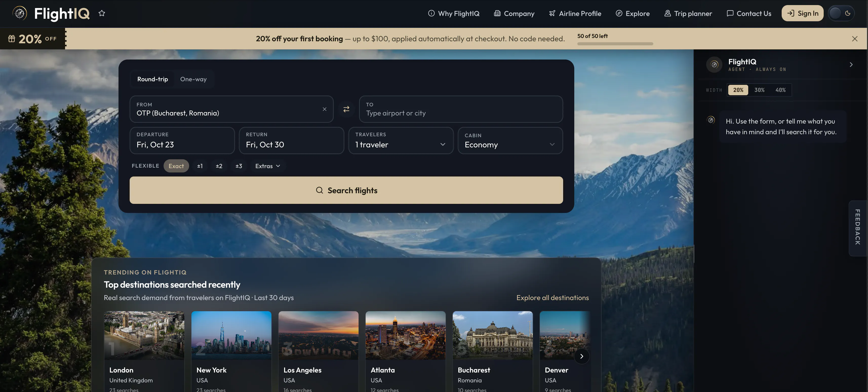The width and height of the screenshot is (868, 392).
Task: Select ±1 day flexibility
Action: 200,166
